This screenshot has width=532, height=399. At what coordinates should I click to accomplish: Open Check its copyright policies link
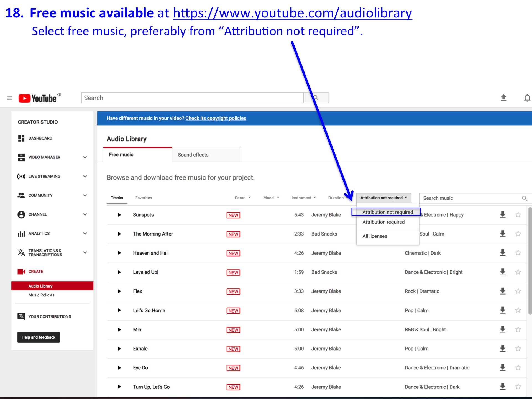(216, 118)
